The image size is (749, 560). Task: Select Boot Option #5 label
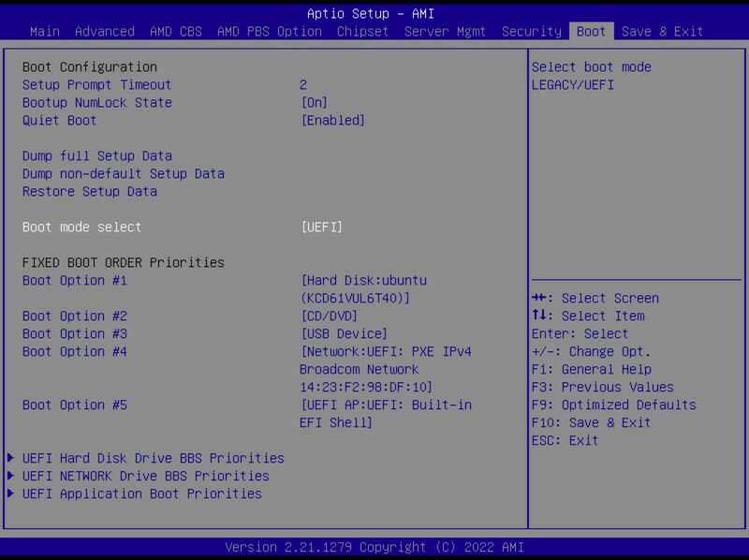point(75,405)
